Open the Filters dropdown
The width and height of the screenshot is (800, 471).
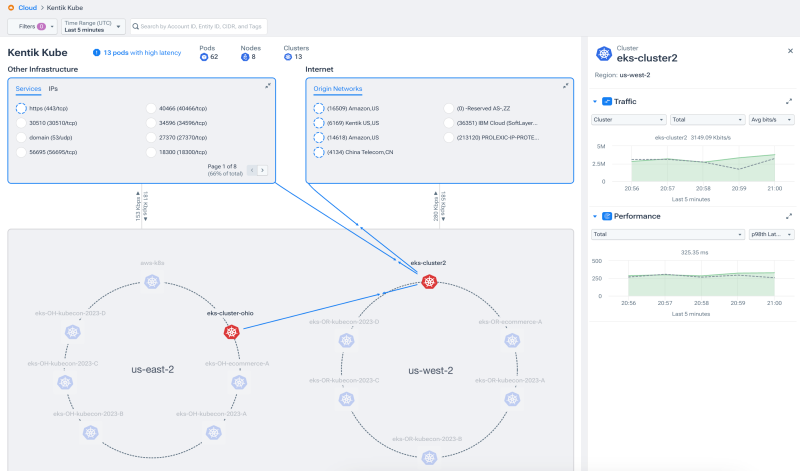click(32, 27)
